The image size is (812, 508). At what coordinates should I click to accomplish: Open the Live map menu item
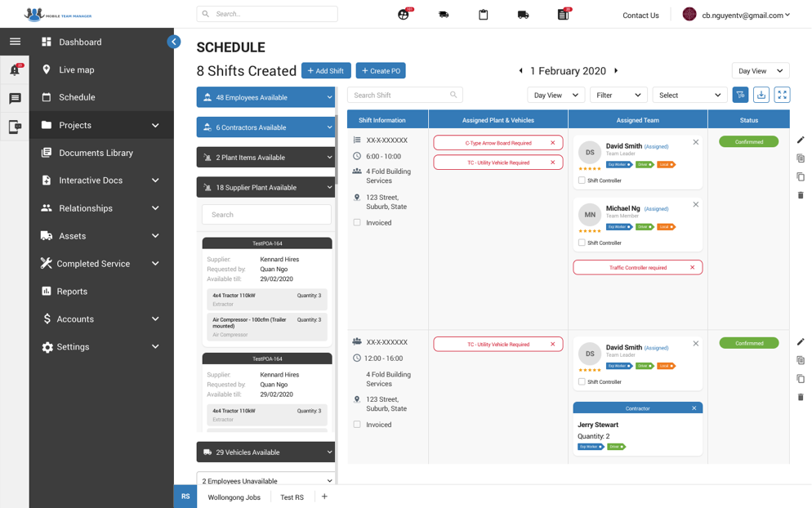point(76,70)
